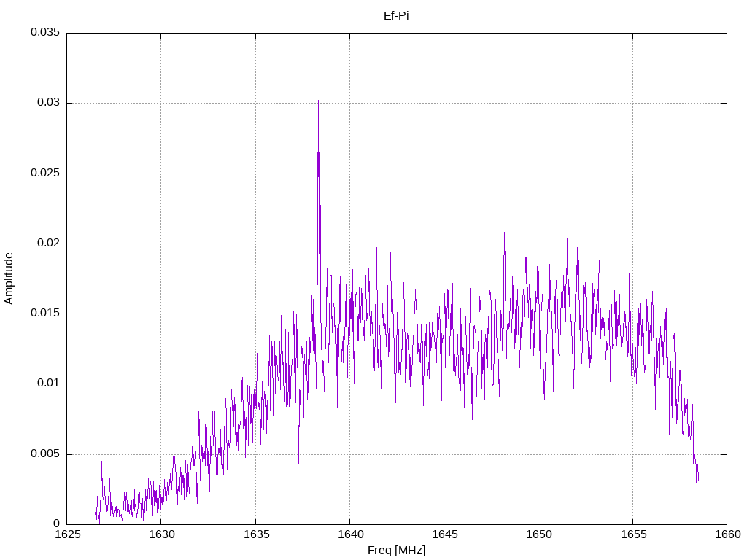Click the Ef-Pi chart title

pos(396,16)
